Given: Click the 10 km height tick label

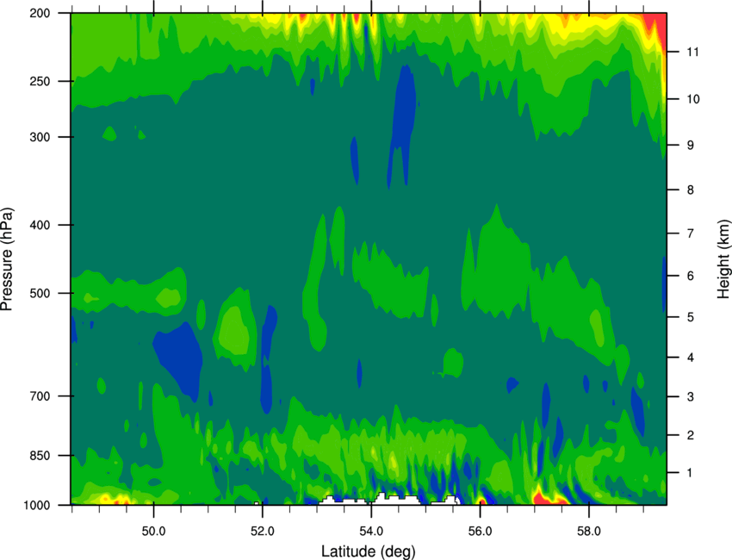Looking at the screenshot, I should [692, 99].
